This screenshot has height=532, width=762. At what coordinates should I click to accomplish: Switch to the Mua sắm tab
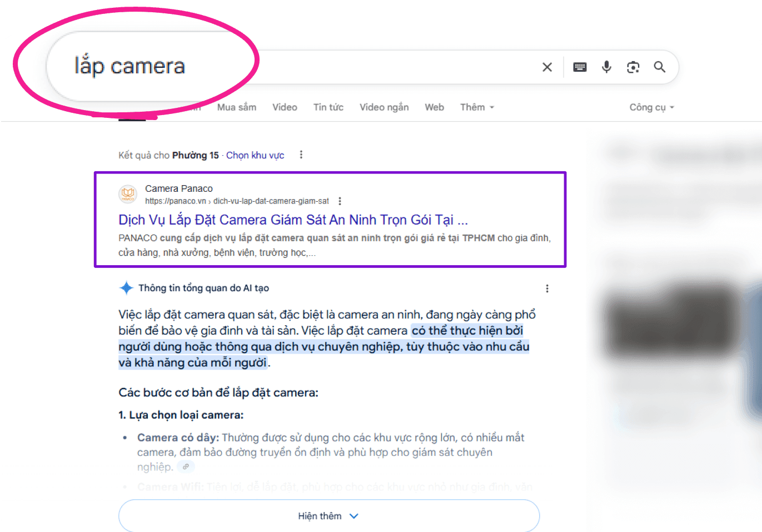(237, 107)
